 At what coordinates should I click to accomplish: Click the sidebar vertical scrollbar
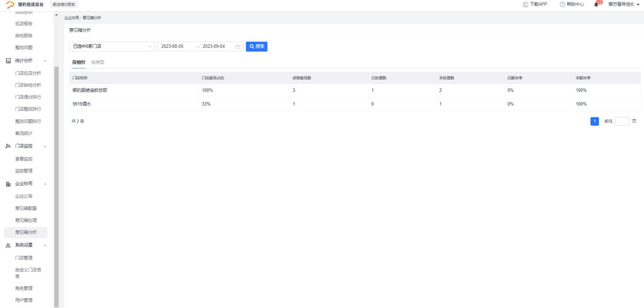57,186
